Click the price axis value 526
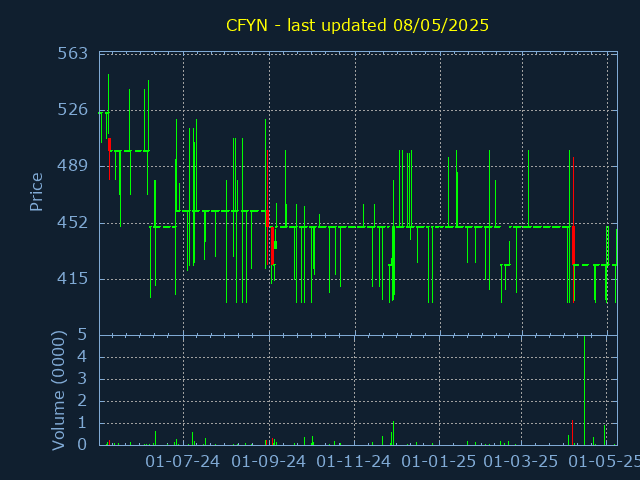The image size is (640, 480). pyautogui.click(x=73, y=109)
